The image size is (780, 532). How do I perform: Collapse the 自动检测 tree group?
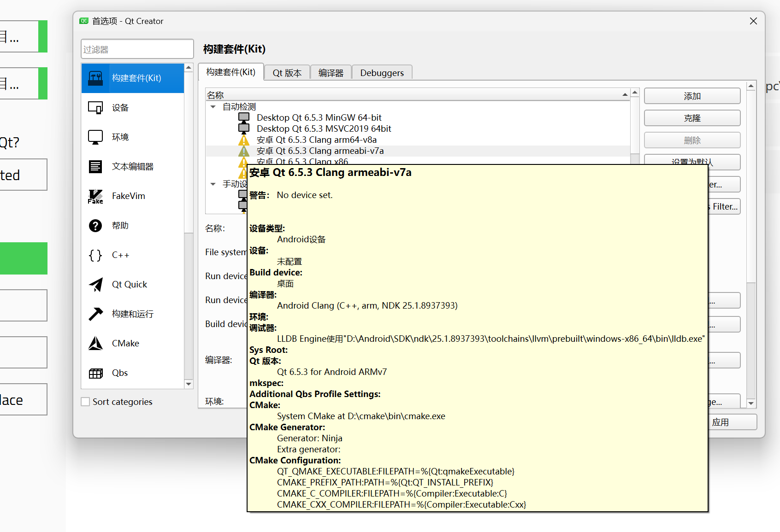coord(213,107)
